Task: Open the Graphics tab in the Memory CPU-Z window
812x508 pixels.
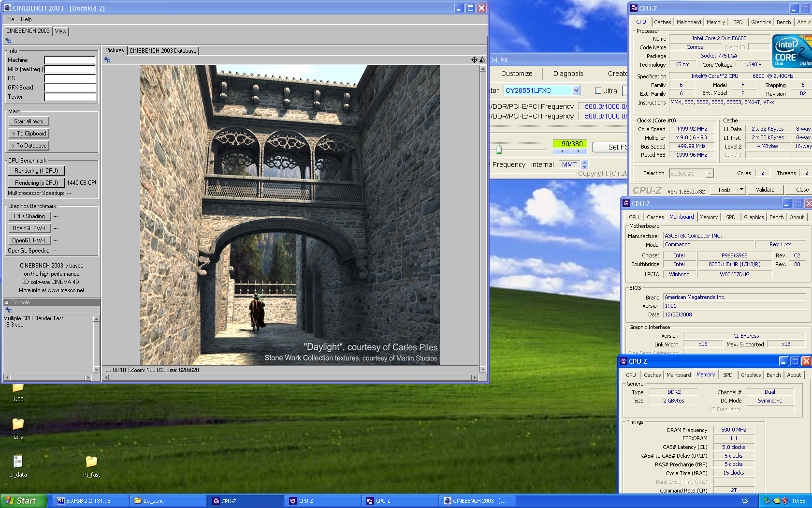Action: pyautogui.click(x=751, y=375)
